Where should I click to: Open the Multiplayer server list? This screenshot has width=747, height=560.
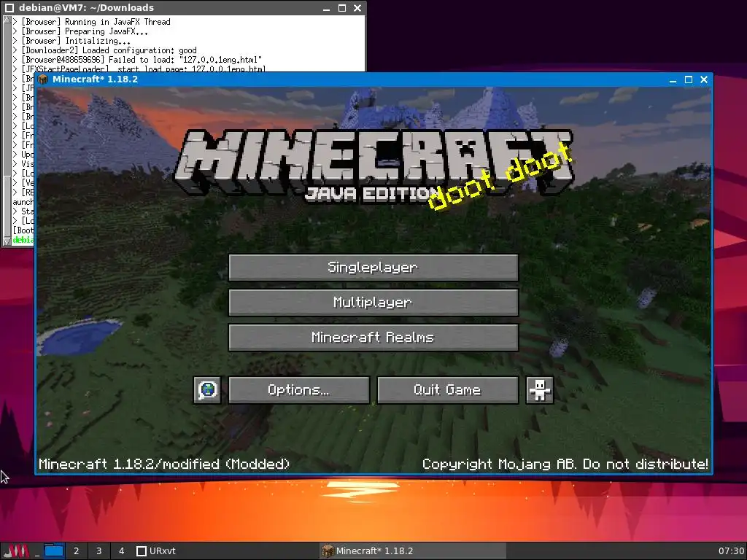pyautogui.click(x=373, y=303)
